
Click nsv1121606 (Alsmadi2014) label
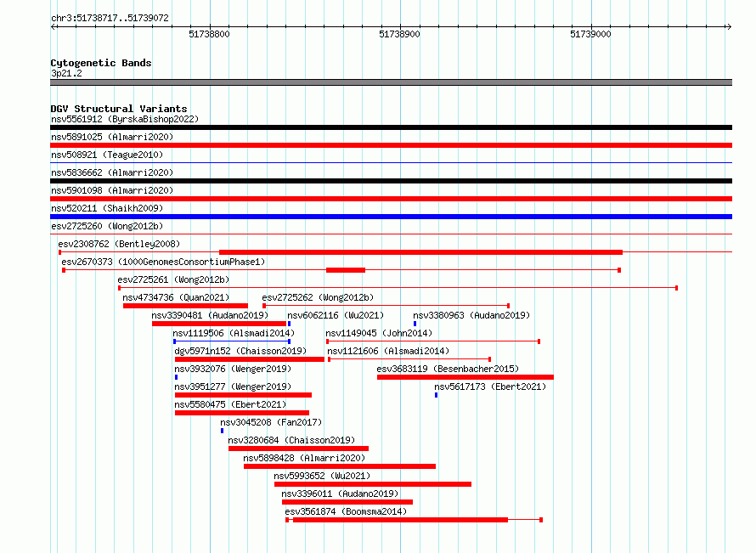click(x=388, y=351)
